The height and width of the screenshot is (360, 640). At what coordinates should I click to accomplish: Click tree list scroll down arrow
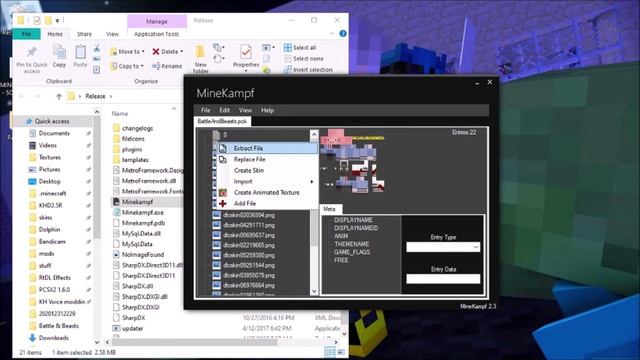click(x=314, y=291)
